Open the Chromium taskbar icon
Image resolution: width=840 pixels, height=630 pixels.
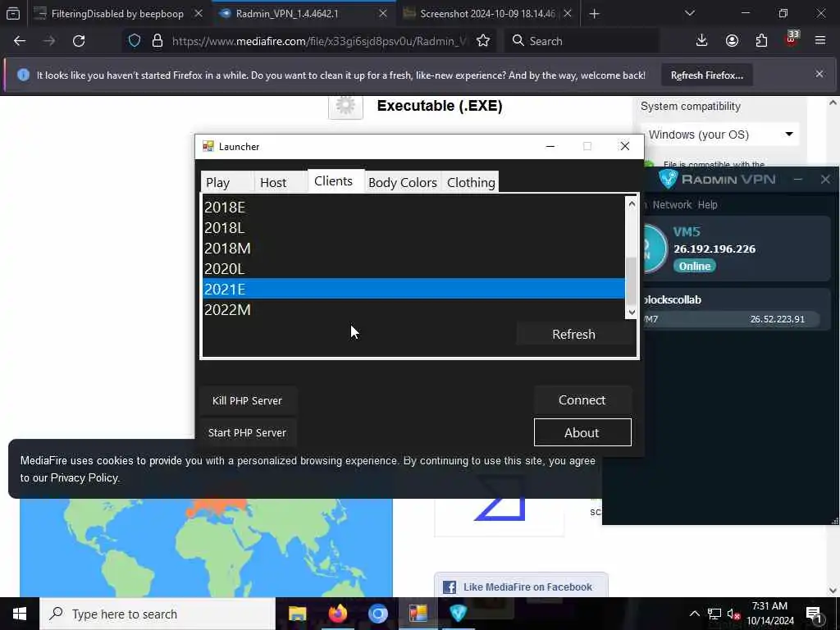pos(377,614)
